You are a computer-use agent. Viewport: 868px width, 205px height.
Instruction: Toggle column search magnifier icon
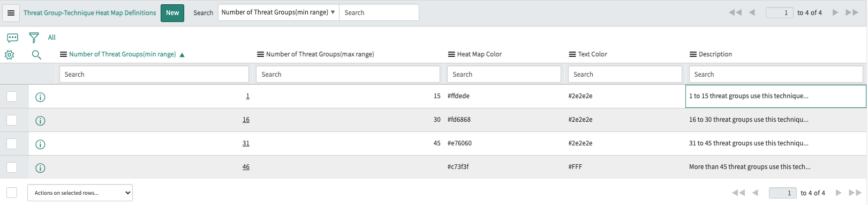click(36, 55)
